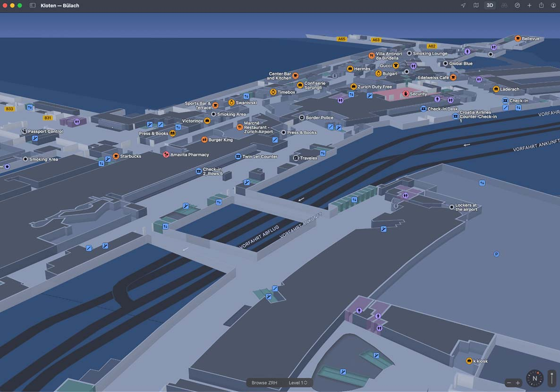560x392 pixels.
Task: Select the Bulgari store marker
Action: pyautogui.click(x=379, y=74)
